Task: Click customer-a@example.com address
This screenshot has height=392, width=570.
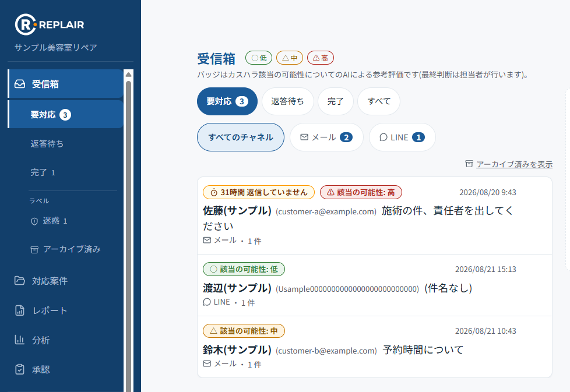Action: pos(326,211)
